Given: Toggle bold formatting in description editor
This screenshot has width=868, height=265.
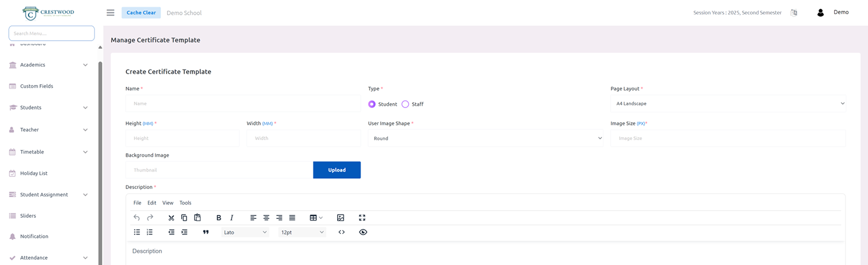Looking at the screenshot, I should 218,218.
